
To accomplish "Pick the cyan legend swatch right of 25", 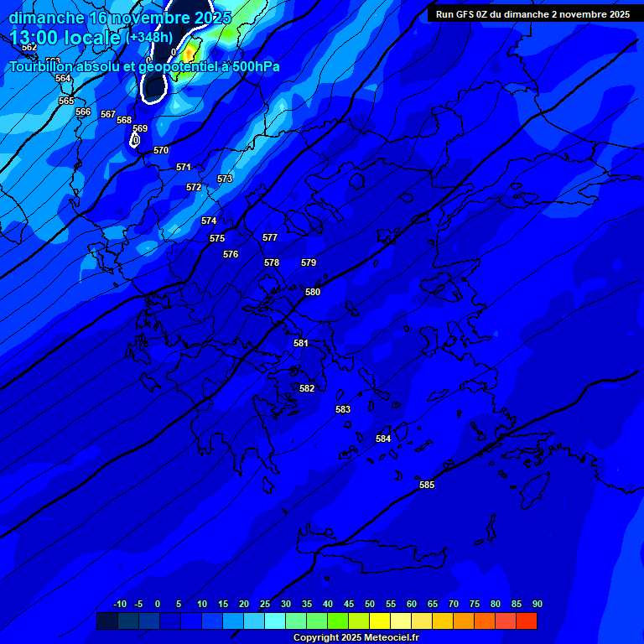I will [x=275, y=621].
